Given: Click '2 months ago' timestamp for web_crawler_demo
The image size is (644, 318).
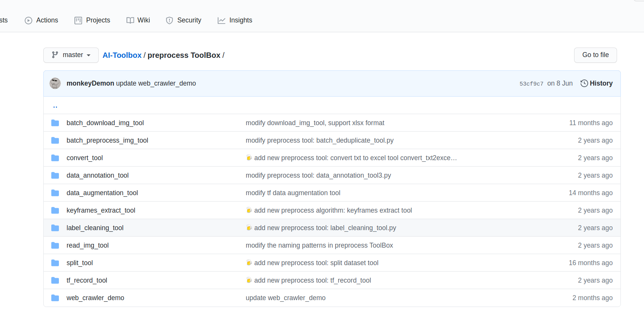Looking at the screenshot, I should coord(592,298).
